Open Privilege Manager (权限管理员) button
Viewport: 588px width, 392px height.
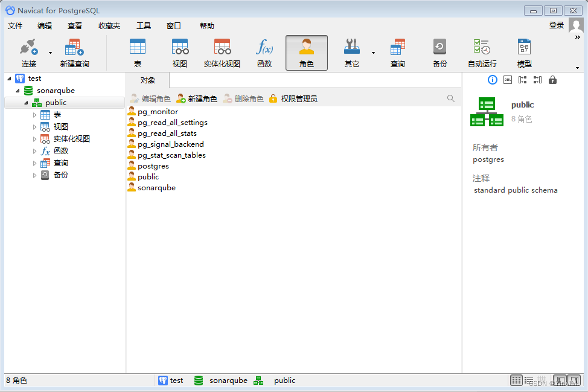point(293,98)
